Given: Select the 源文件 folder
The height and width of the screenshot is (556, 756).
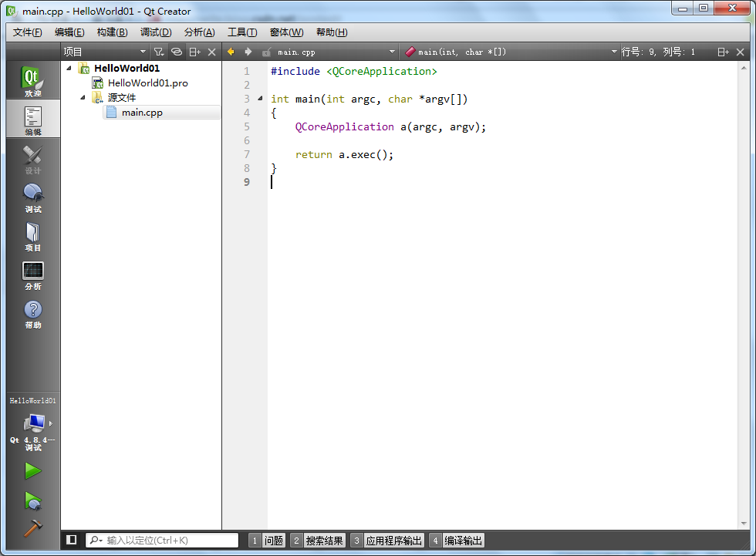Looking at the screenshot, I should (122, 97).
